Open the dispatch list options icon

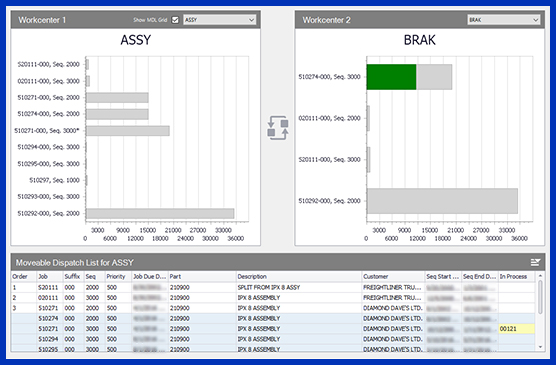[x=535, y=262]
